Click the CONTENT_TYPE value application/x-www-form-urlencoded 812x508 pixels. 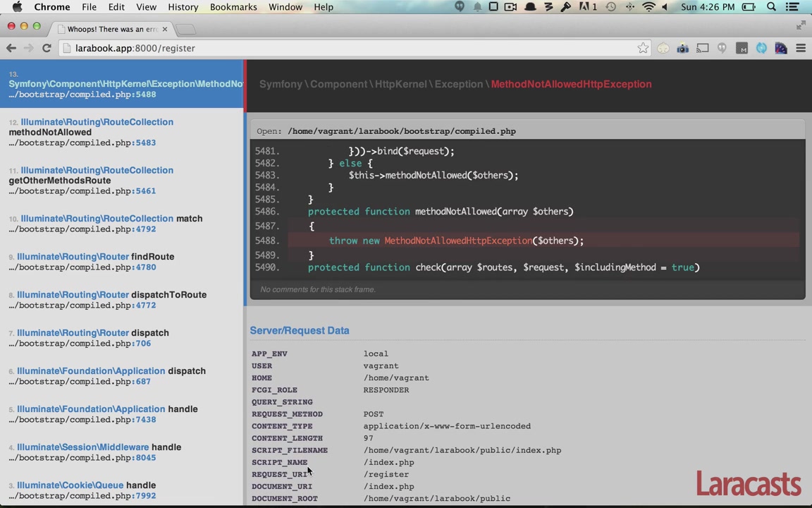point(447,426)
